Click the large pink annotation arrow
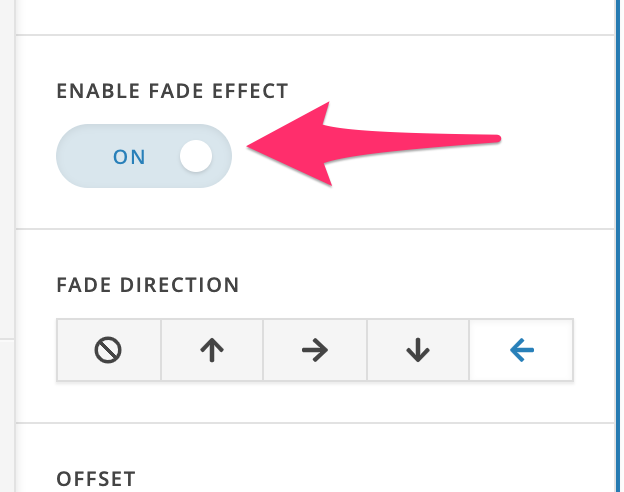624x492 pixels. point(373,144)
